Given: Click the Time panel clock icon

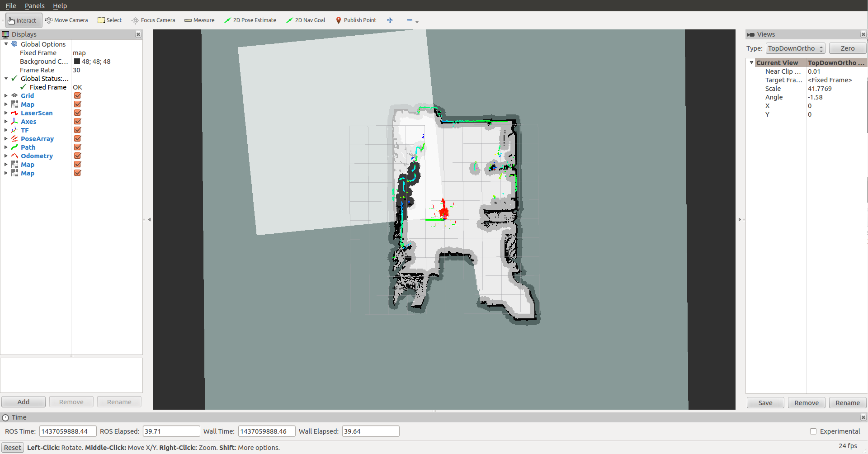Looking at the screenshot, I should tap(5, 417).
